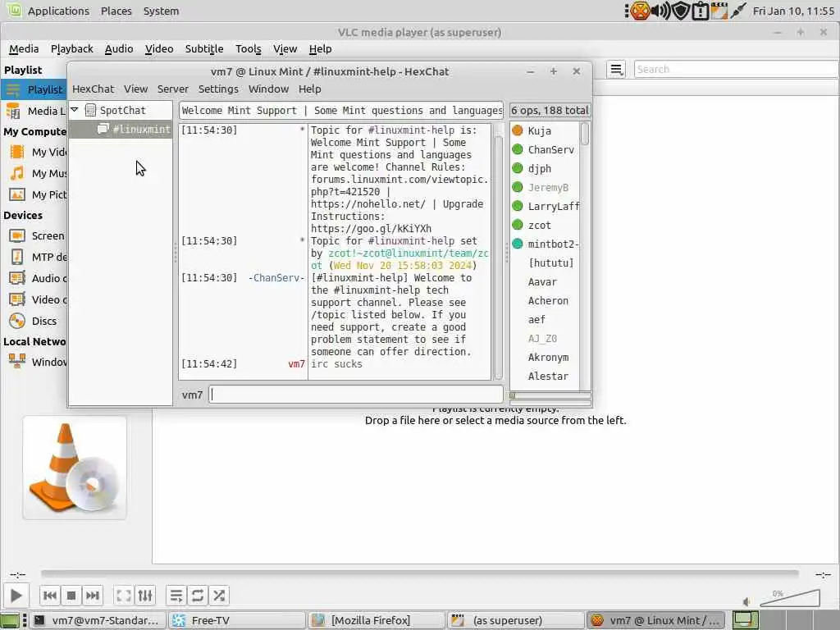Open the Places menu in panel
The height and width of the screenshot is (630, 840).
click(116, 11)
